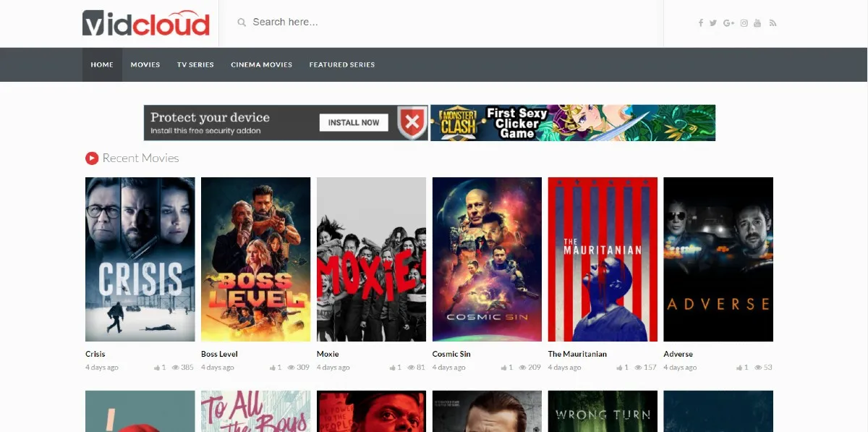Viewport: 868px width, 432px height.
Task: Open the TV Series menu item
Action: click(195, 64)
